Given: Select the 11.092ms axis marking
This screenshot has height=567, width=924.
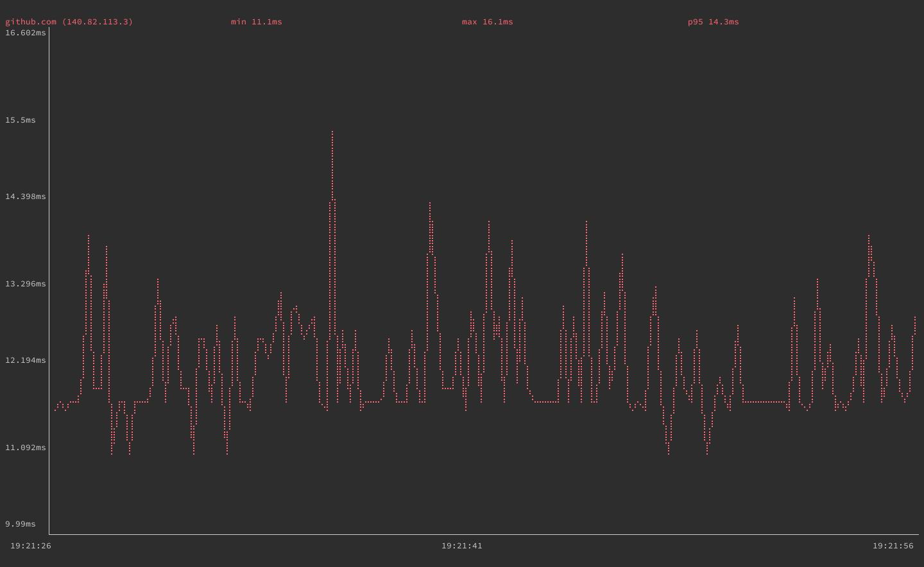Looking at the screenshot, I should pos(24,448).
